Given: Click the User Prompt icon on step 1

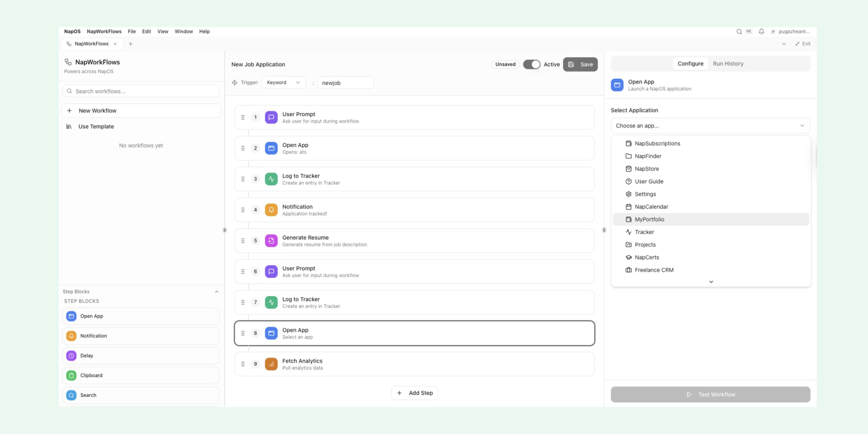Looking at the screenshot, I should pyautogui.click(x=271, y=117).
